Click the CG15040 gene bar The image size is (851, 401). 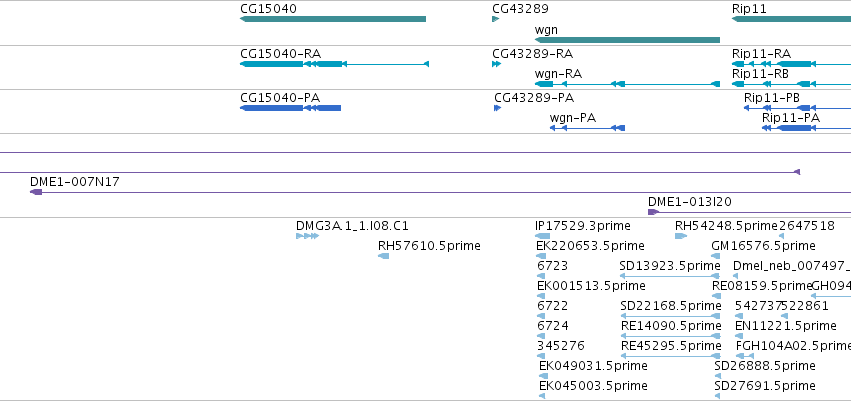pyautogui.click(x=333, y=19)
